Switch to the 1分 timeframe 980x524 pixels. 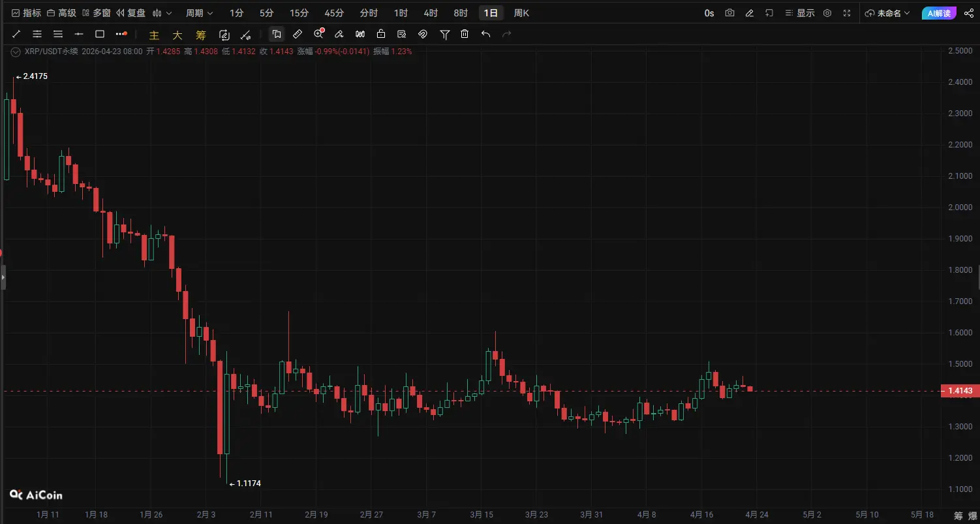click(236, 13)
